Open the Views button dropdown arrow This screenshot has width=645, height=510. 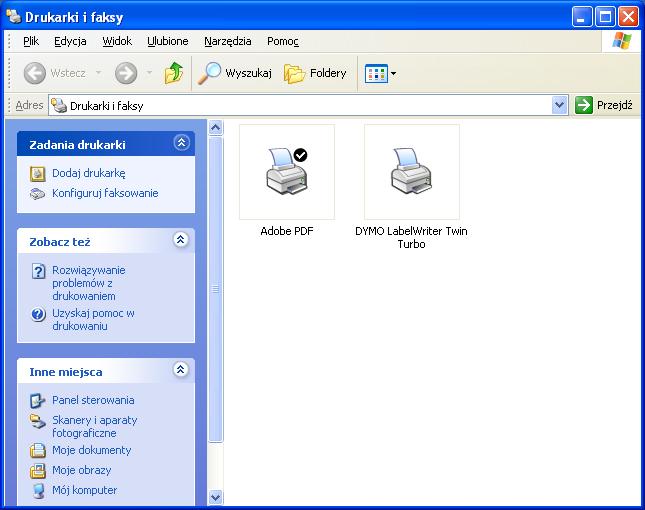[393, 74]
